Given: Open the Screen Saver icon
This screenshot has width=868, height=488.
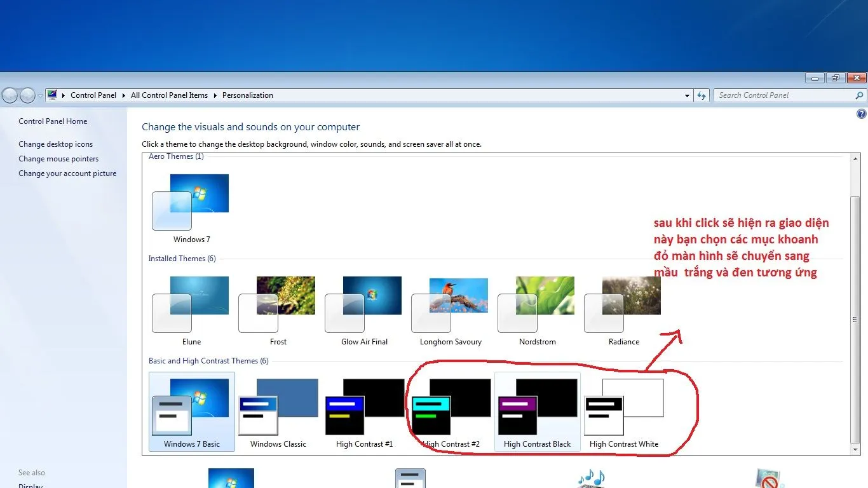Looking at the screenshot, I should [770, 478].
